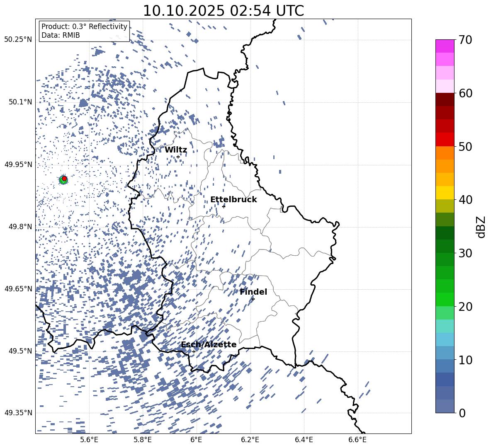This screenshot has width=491, height=448.
Task: Click longitude label 6.2°E
Action: click(250, 440)
